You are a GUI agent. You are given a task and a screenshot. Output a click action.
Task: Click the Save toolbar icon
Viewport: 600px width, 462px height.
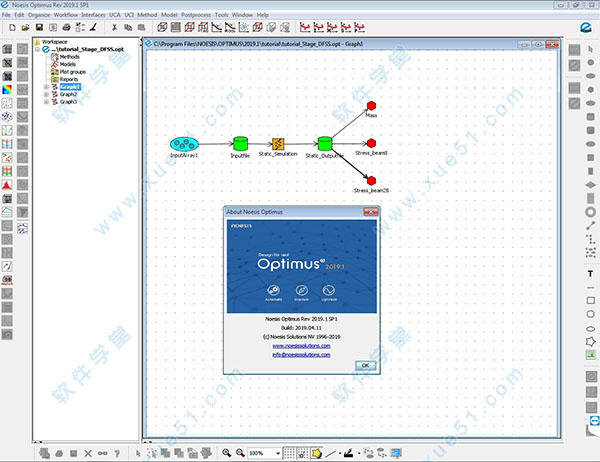(x=37, y=27)
